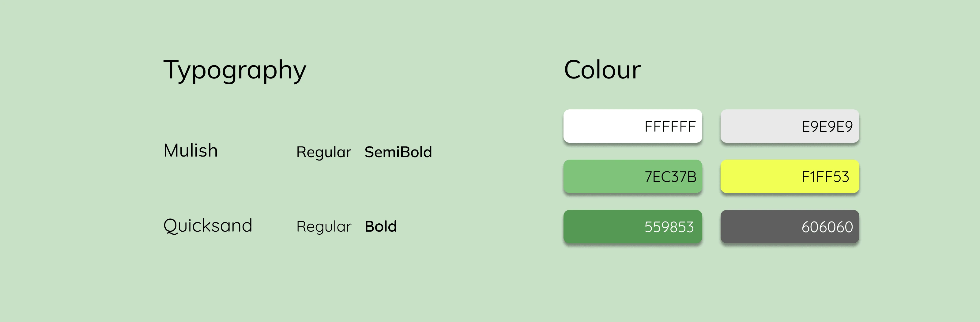The height and width of the screenshot is (322, 980).
Task: Click the Quicksand Regular weight label
Action: pyautogui.click(x=324, y=227)
